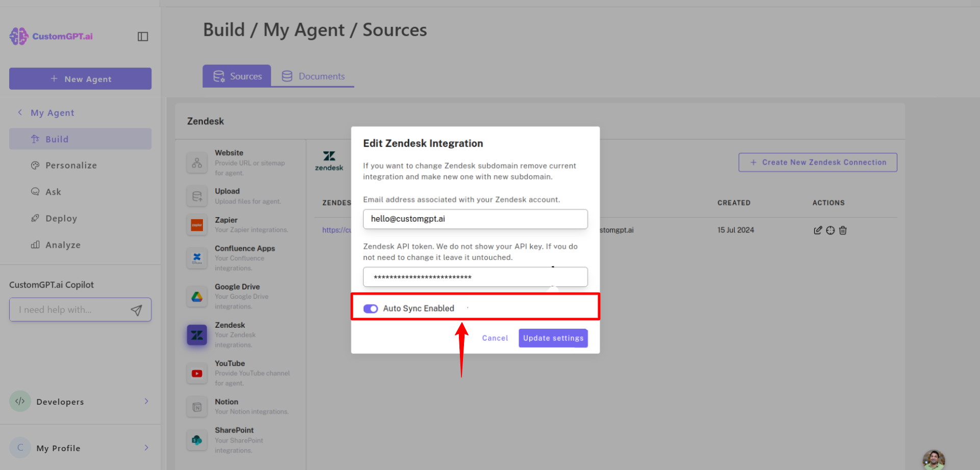Select the Notion source icon
This screenshot has height=470, width=980.
point(197,407)
